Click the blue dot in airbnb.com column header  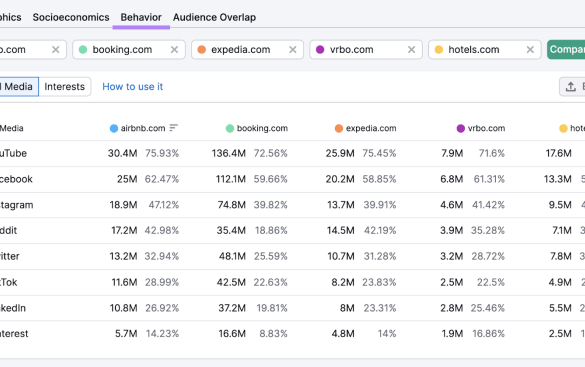[114, 128]
